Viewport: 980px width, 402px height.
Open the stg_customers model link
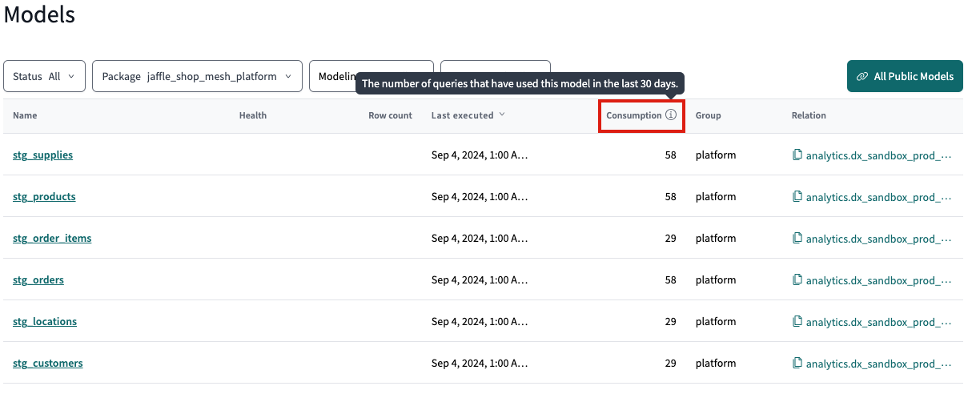(x=47, y=363)
